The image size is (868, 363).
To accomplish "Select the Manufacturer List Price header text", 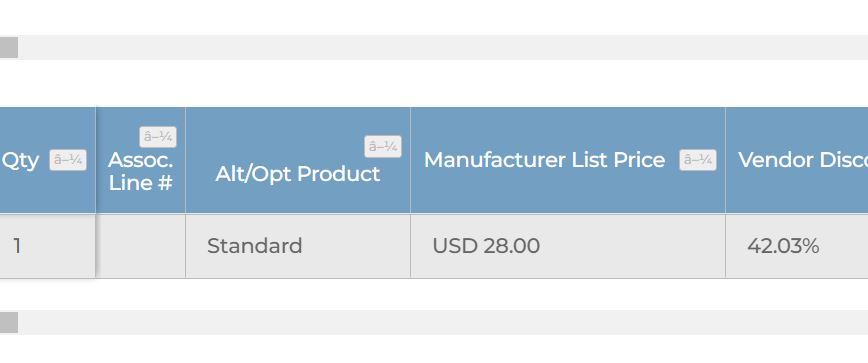I will (x=544, y=160).
